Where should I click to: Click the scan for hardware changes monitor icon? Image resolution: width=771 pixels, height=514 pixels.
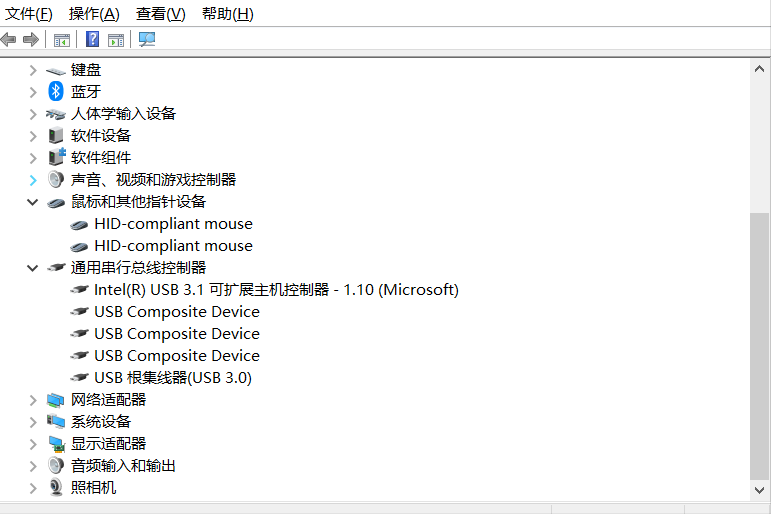pos(147,39)
